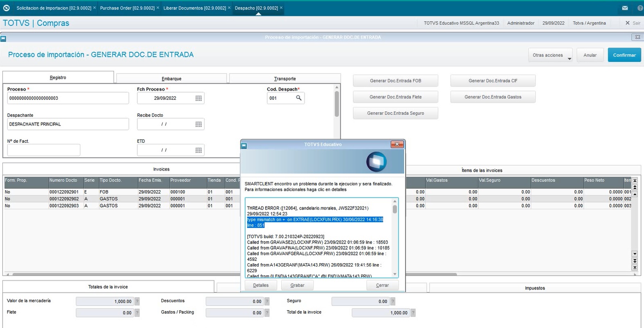Screen dimensions: 644x328
Task: Click the Peso Neto column header
Action: pos(603,180)
